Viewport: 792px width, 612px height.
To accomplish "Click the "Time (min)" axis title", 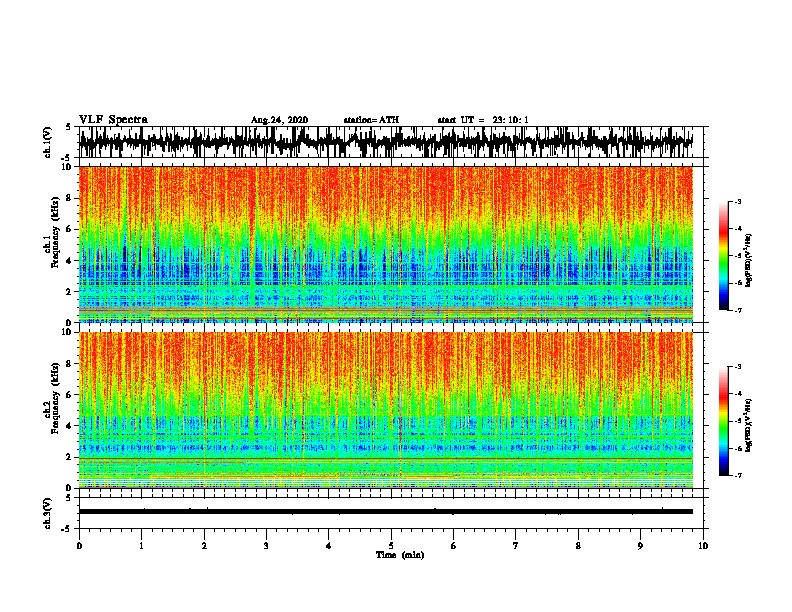I will click(x=400, y=555).
